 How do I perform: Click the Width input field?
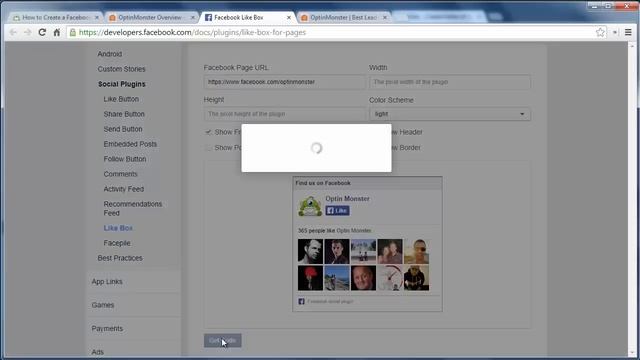[x=450, y=82]
